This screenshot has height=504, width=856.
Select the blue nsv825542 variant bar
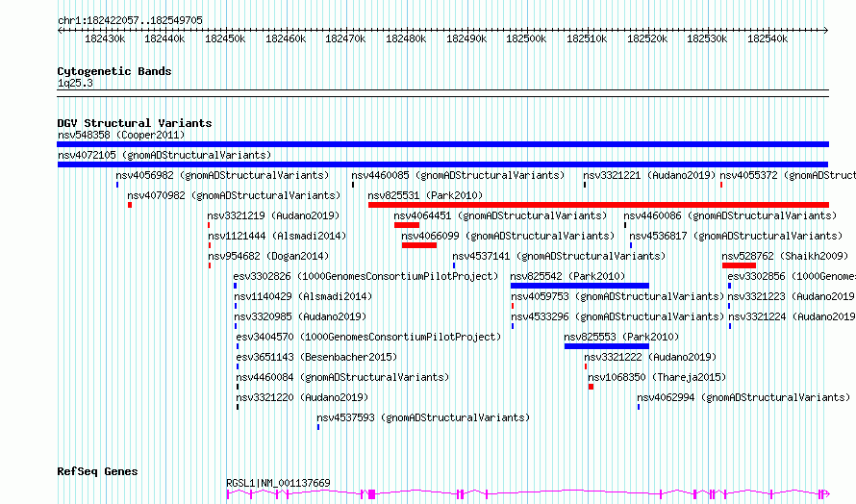[580, 286]
